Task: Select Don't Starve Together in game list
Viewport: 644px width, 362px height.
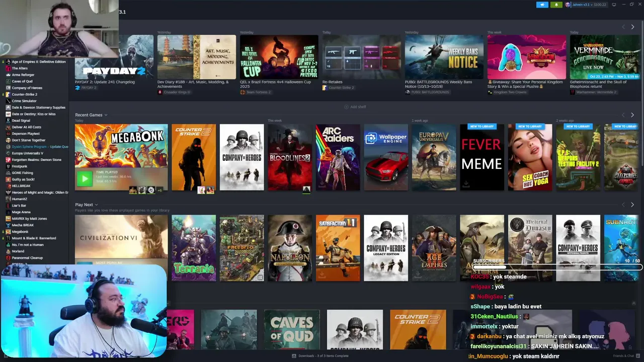Action: tap(29, 140)
